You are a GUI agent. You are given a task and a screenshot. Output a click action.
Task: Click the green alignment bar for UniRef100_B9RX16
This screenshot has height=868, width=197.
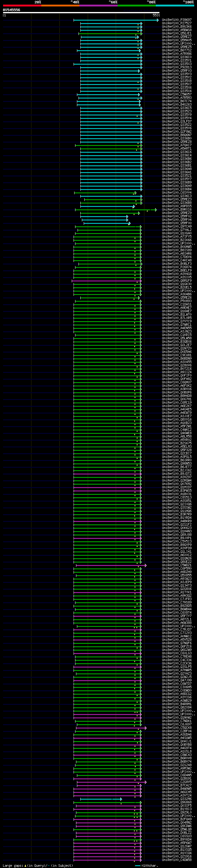pos(116,210)
